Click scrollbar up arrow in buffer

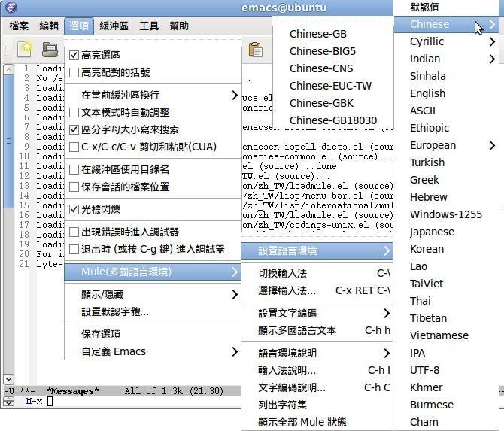(9, 68)
